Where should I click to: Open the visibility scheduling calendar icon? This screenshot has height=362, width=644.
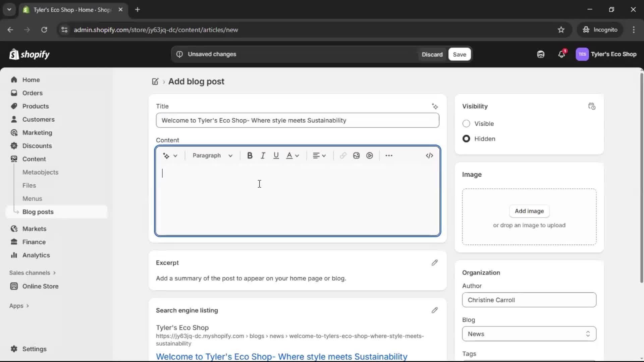click(592, 106)
